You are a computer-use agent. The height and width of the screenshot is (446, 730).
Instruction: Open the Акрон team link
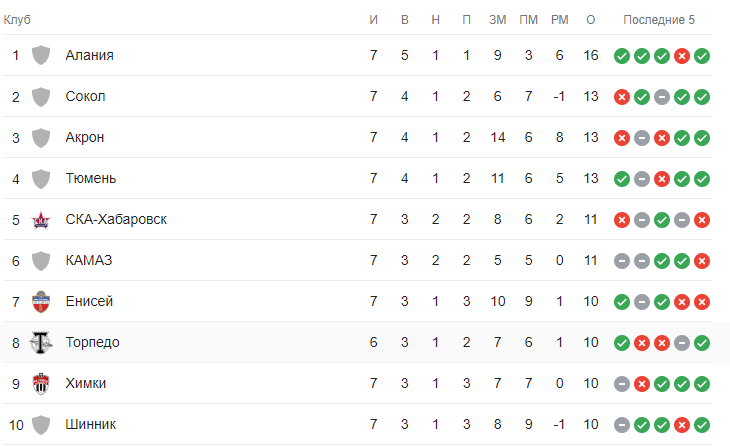85,137
